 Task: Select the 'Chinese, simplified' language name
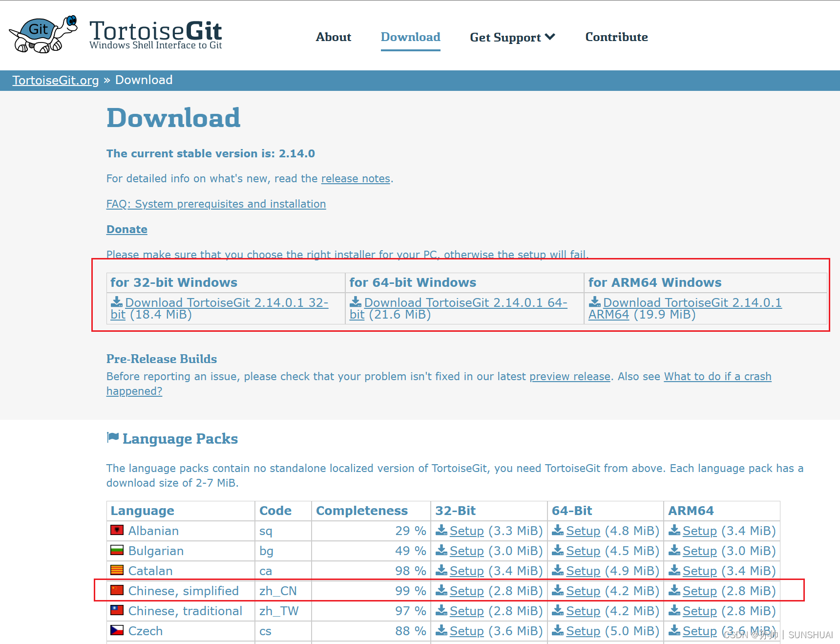[x=184, y=591]
